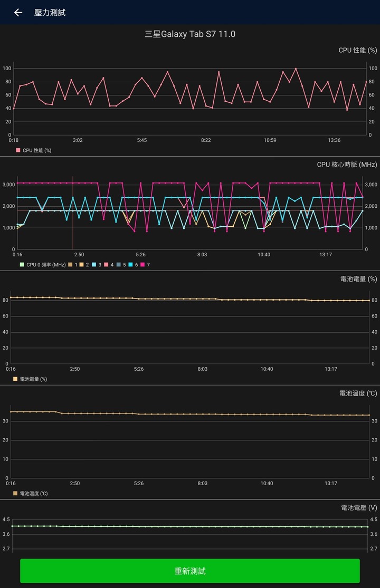Toggle core 7 magenta legend swatch

click(142, 264)
